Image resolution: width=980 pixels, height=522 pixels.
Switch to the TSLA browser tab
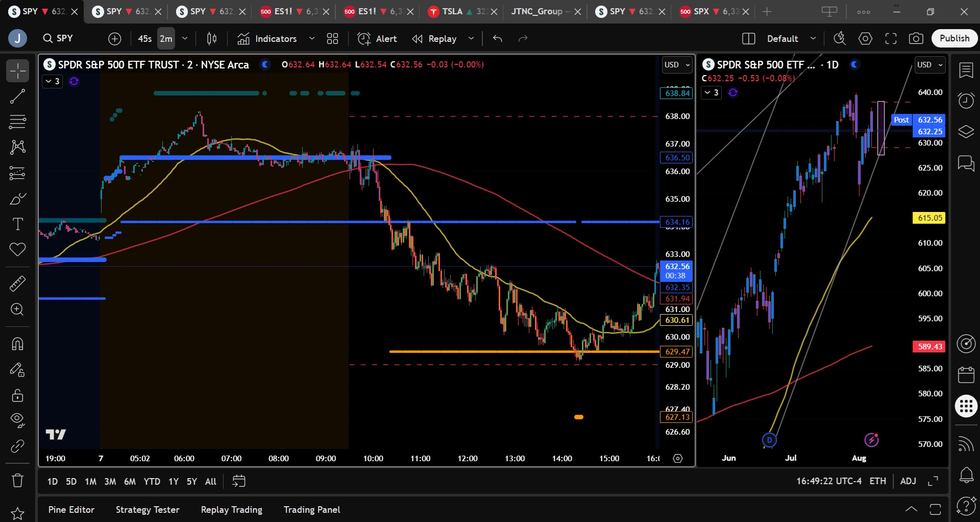[462, 11]
